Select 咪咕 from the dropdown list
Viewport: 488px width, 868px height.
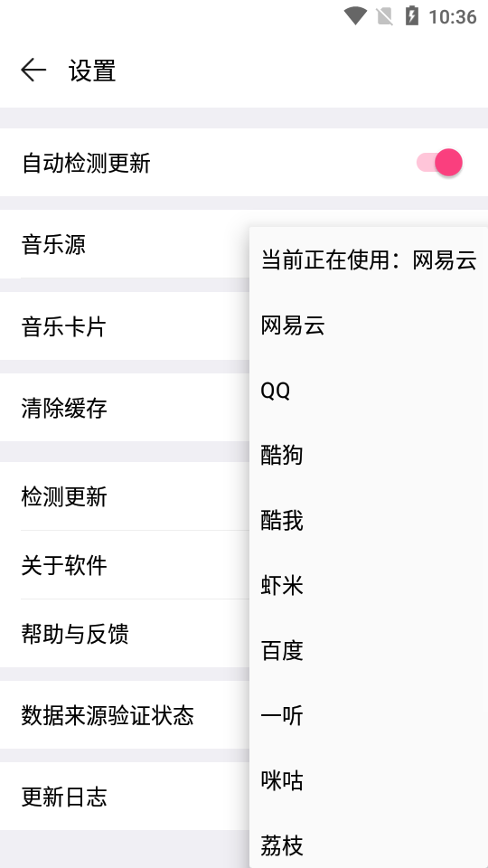369,781
